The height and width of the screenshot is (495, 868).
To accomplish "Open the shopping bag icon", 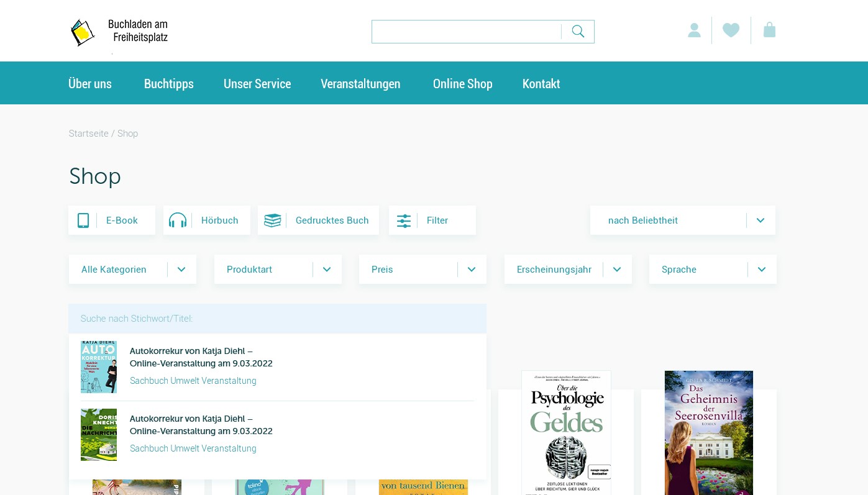I will coord(769,30).
